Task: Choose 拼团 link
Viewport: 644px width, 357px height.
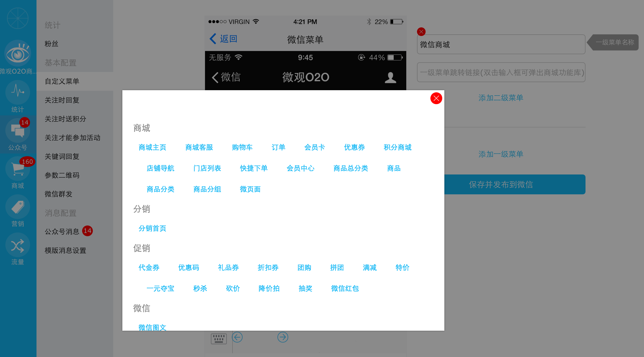Action: coord(337,268)
